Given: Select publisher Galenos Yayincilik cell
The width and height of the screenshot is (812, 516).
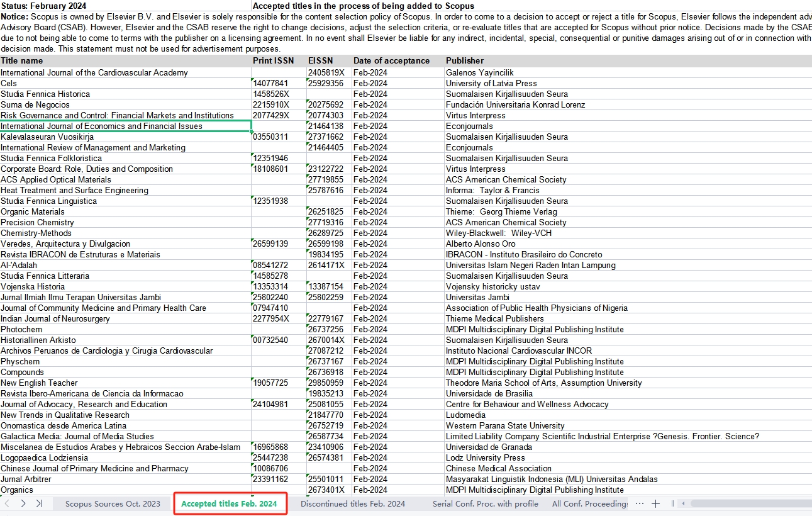Looking at the screenshot, I should pyautogui.click(x=628, y=72).
